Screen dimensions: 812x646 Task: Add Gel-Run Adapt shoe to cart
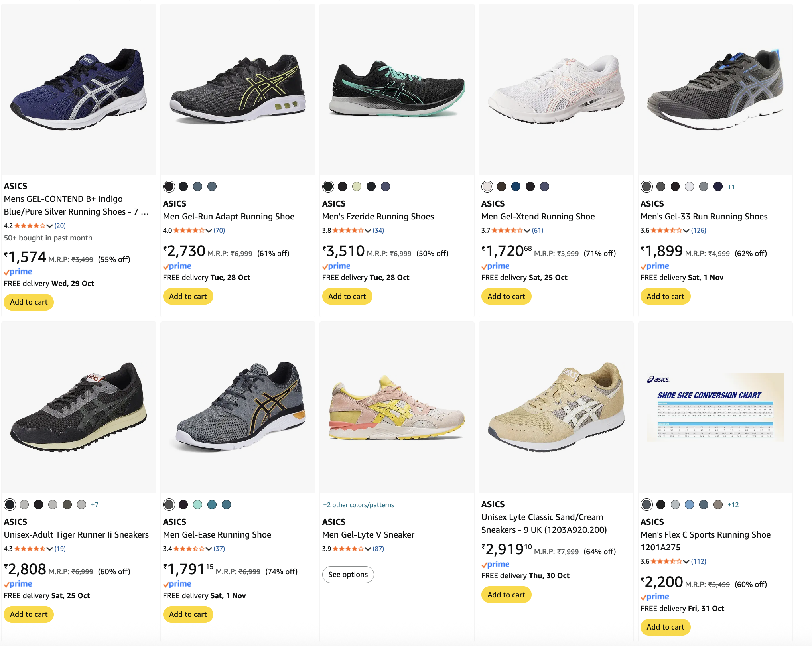pyautogui.click(x=188, y=296)
